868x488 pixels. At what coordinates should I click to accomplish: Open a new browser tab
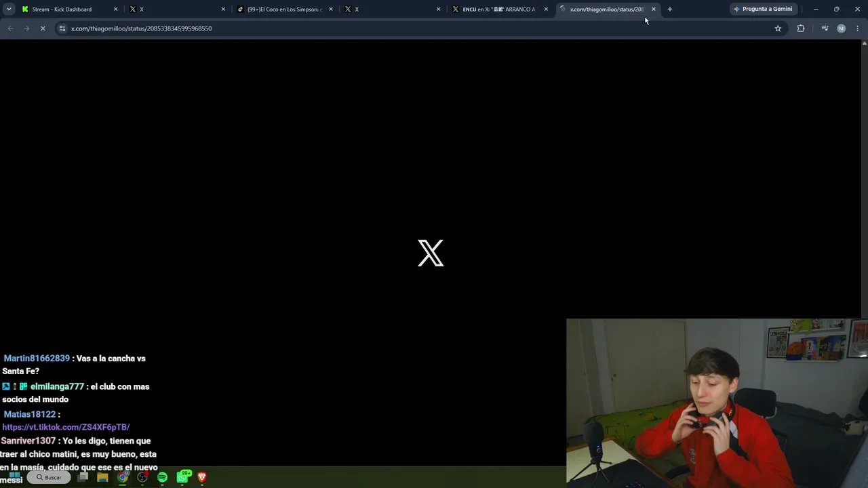tap(670, 9)
